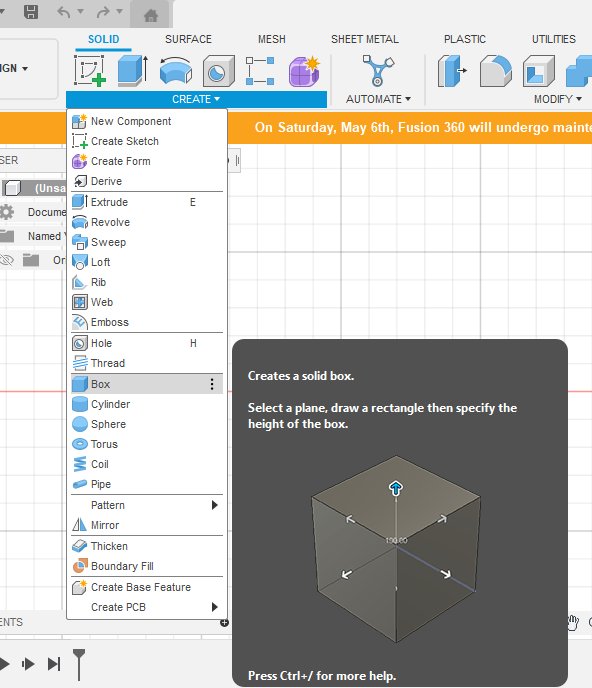Click the Save icon
This screenshot has height=688, width=592.
(x=31, y=12)
